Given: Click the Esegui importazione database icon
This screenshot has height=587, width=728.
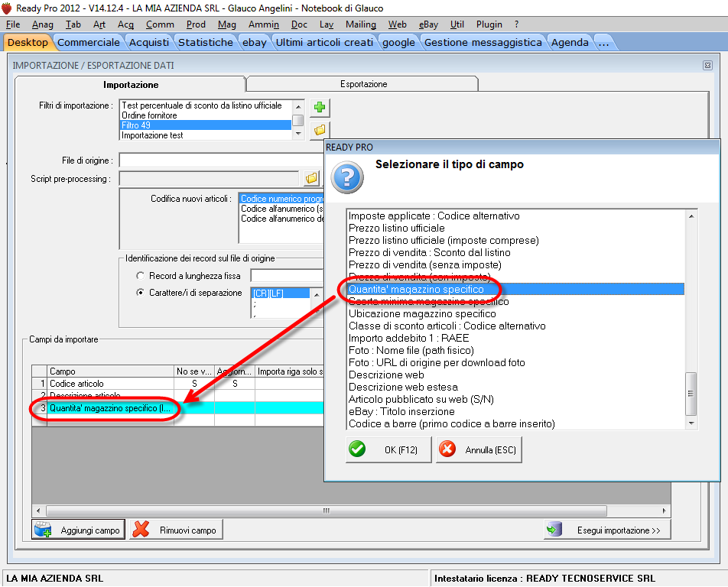Looking at the screenshot, I should tap(554, 530).
